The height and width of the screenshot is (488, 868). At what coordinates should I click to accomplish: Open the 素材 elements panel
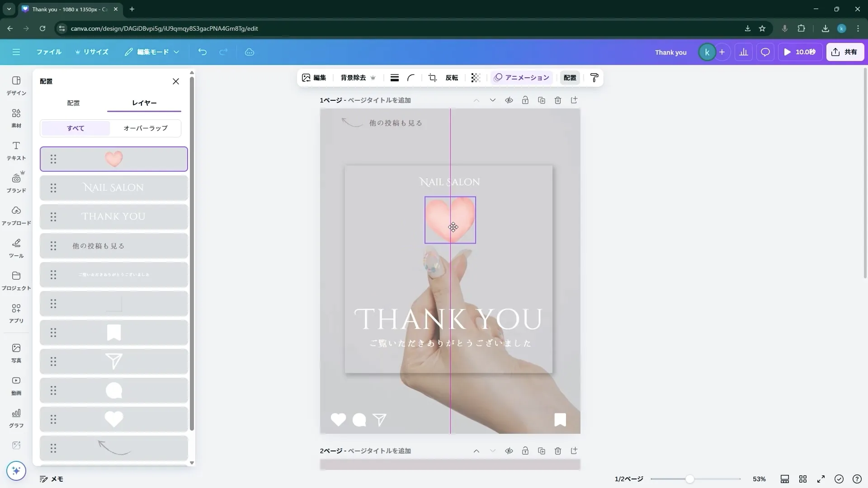pyautogui.click(x=16, y=118)
